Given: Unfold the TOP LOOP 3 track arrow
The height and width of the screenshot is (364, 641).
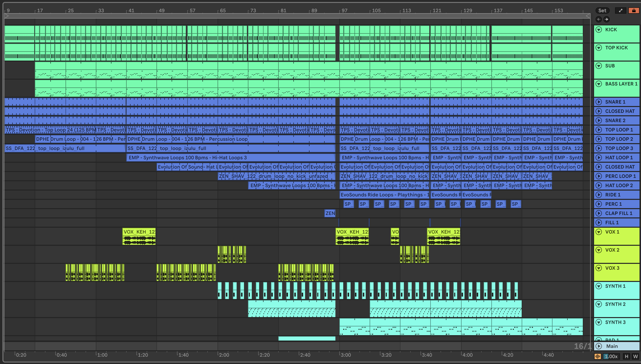Looking at the screenshot, I should 598,148.
